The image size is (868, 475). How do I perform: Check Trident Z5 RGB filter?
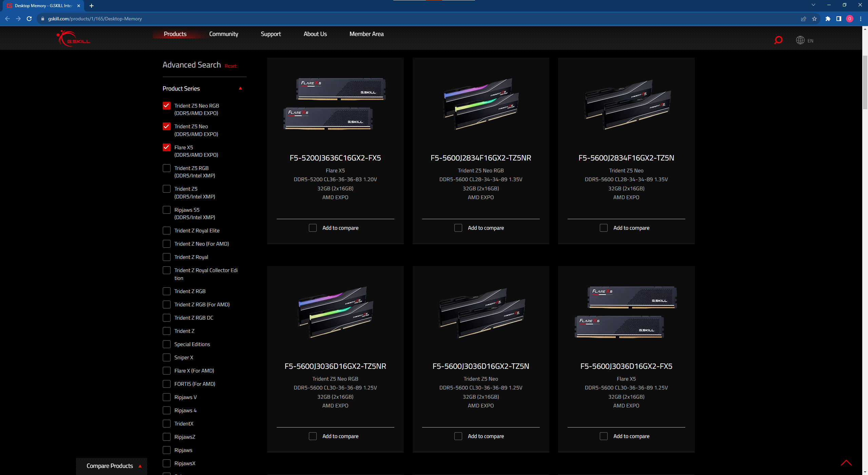coord(166,168)
